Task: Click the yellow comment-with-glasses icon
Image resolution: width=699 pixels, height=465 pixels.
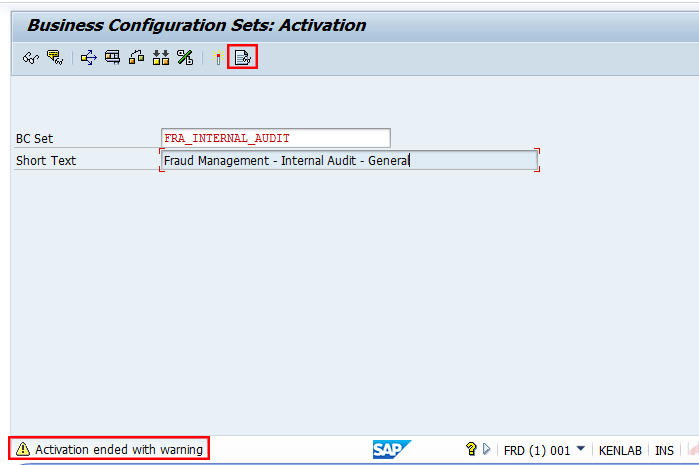Action: tap(55, 57)
